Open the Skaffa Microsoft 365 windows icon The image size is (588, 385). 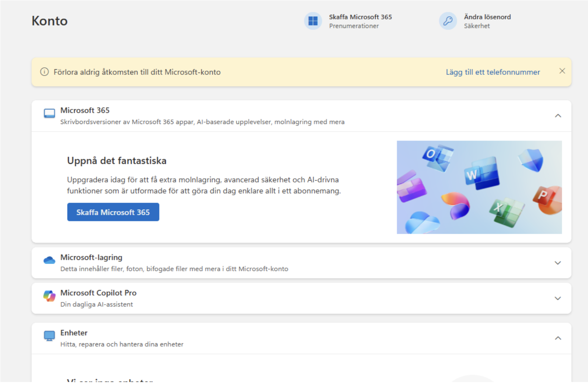(313, 21)
